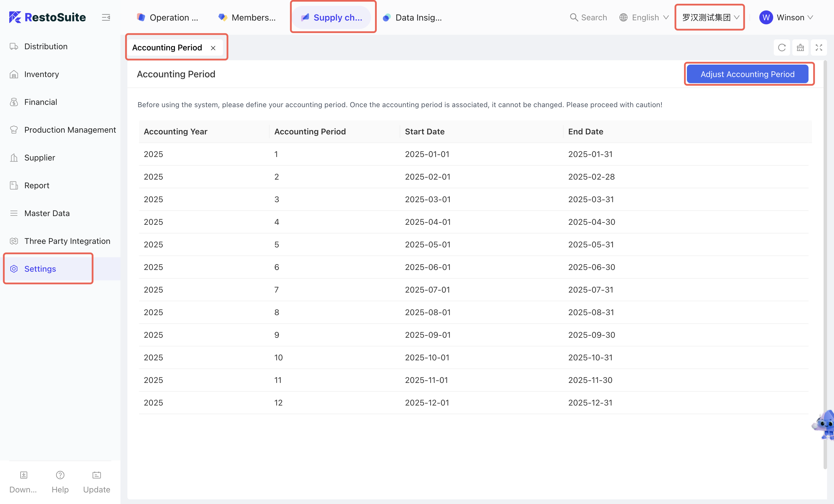The width and height of the screenshot is (834, 504).
Task: Click the icon left of fullscreen
Action: [800, 48]
